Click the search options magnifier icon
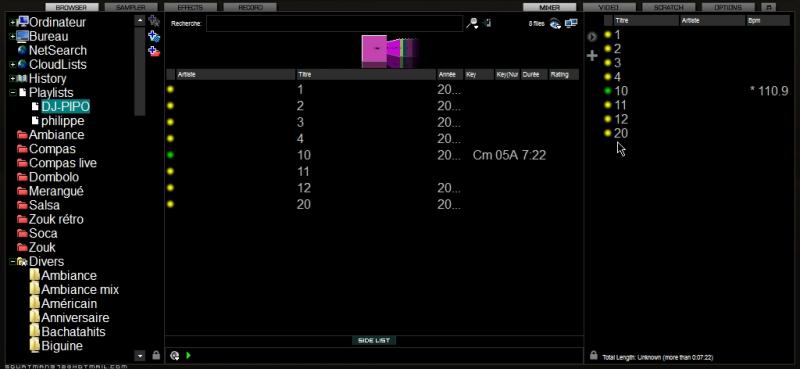The width and height of the screenshot is (800, 369). [x=472, y=23]
